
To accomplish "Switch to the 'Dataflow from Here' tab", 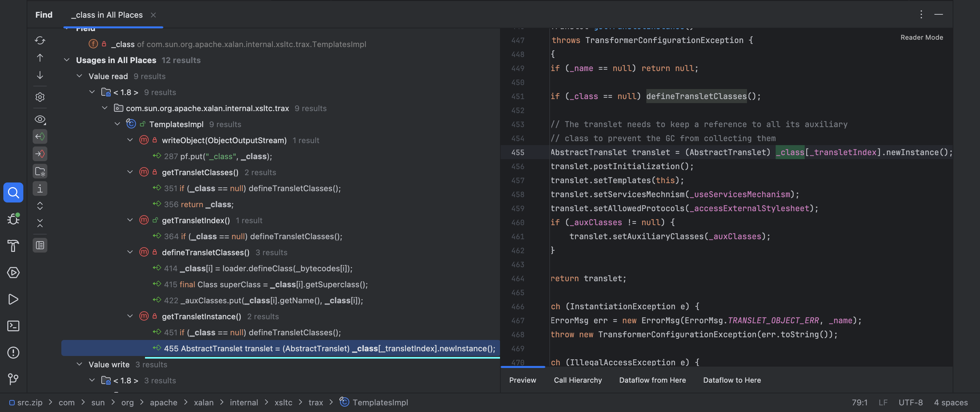I will click(x=652, y=380).
